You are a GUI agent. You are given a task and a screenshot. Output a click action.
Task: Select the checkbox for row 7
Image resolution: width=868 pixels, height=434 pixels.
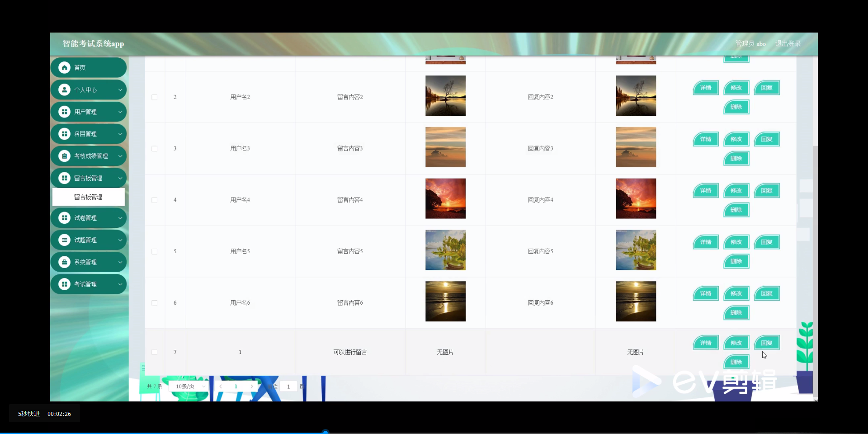(154, 352)
